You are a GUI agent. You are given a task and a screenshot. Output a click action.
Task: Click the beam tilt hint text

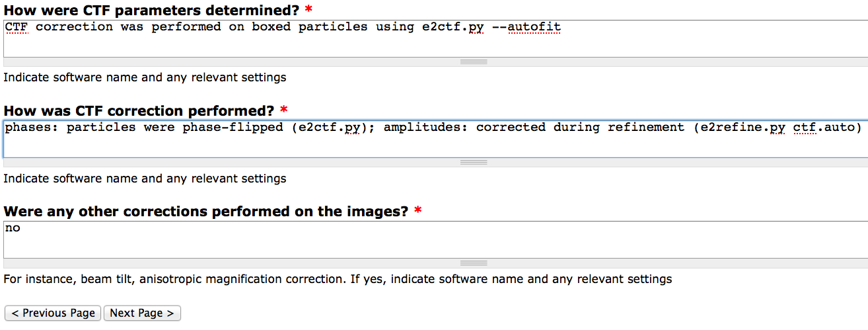tap(337, 279)
